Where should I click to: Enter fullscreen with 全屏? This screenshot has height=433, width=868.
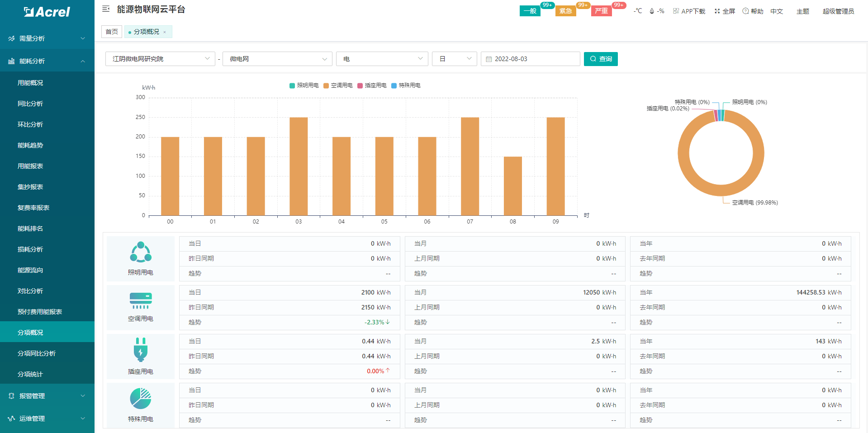(725, 11)
